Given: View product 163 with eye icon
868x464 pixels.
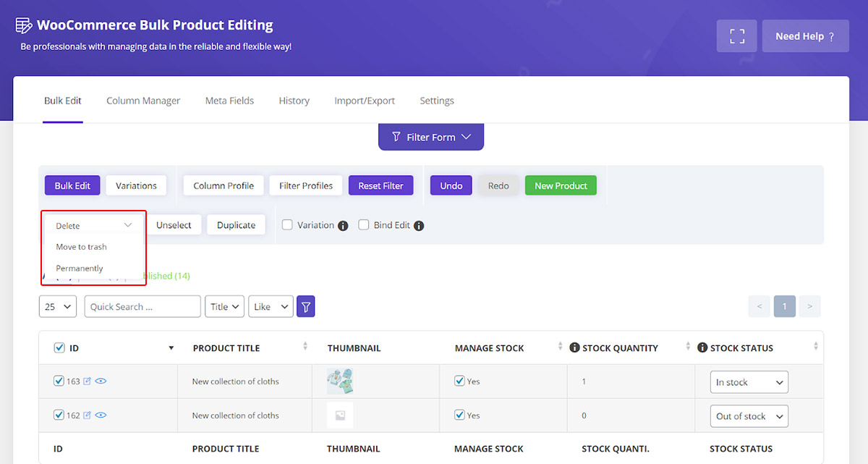Looking at the screenshot, I should pyautogui.click(x=101, y=381).
